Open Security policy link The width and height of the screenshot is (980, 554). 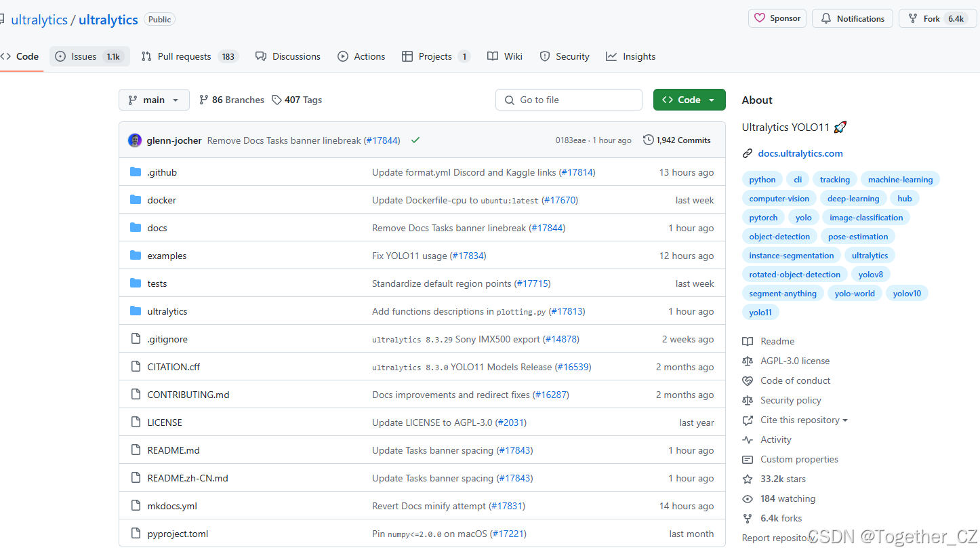click(790, 400)
